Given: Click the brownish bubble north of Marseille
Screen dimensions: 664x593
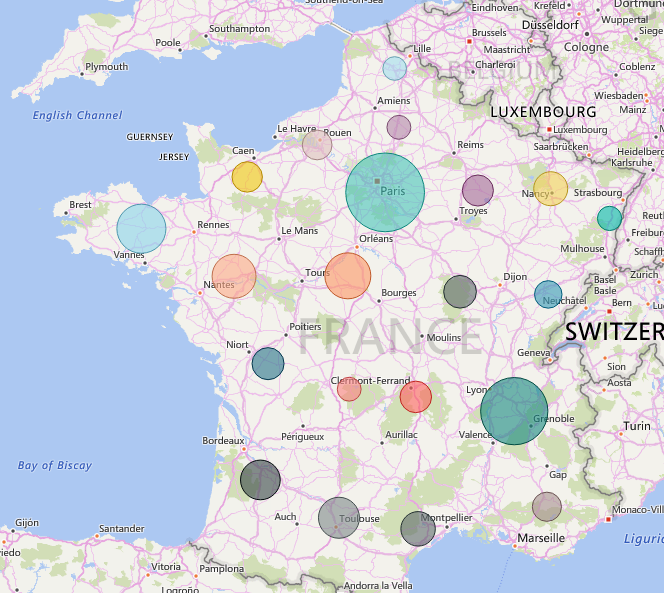Looking at the screenshot, I should pos(547,507).
